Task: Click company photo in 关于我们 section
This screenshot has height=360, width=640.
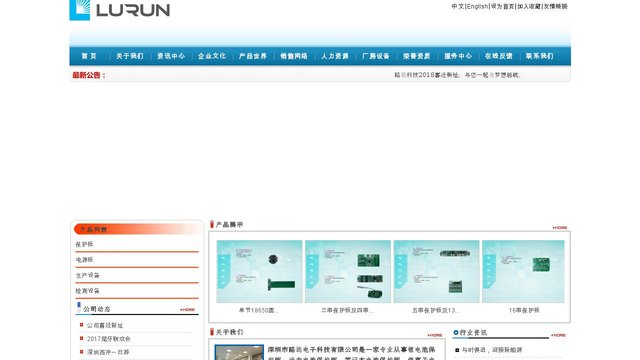Action: pos(239,352)
